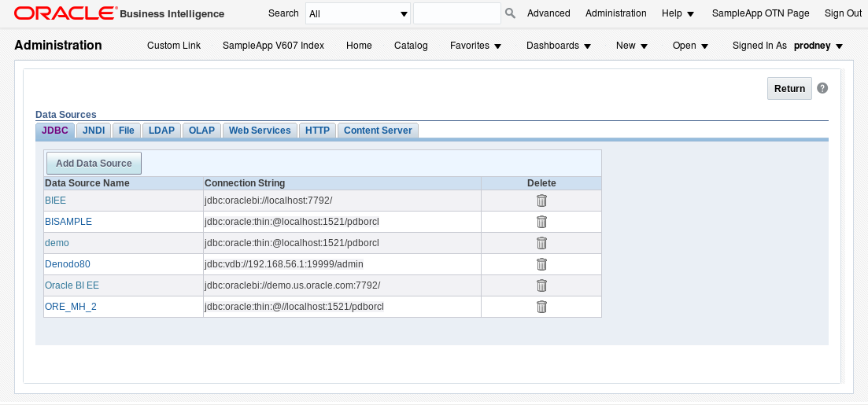The height and width of the screenshot is (405, 868).
Task: Click the Return button
Action: tap(789, 89)
